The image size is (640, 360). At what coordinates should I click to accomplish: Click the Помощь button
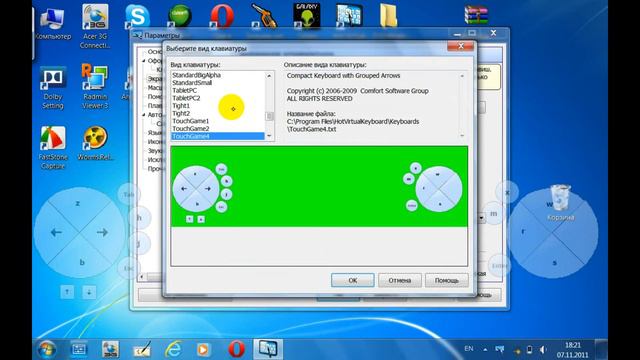point(447,280)
